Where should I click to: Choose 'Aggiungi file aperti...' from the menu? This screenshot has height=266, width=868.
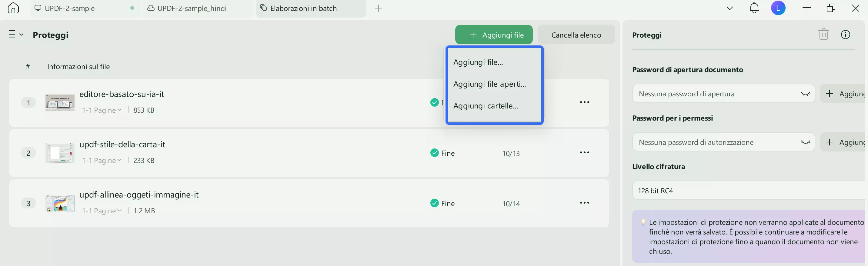tap(489, 84)
